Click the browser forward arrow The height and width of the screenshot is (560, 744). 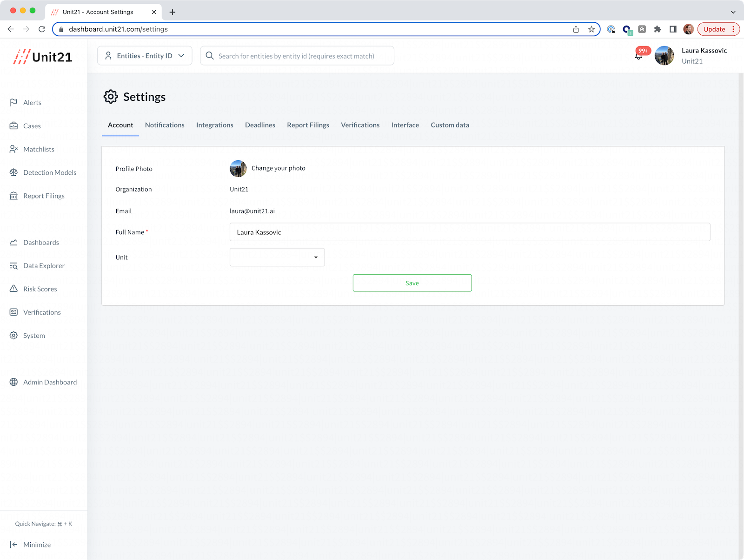27,29
